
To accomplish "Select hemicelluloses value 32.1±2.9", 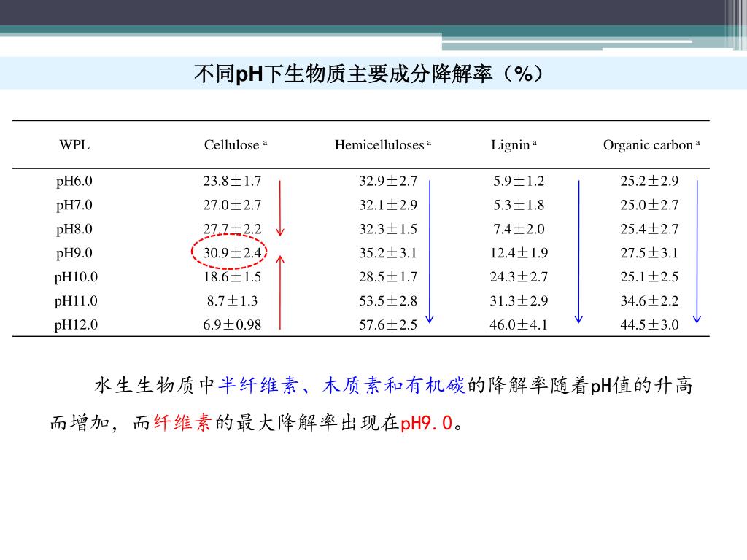I will point(388,205).
